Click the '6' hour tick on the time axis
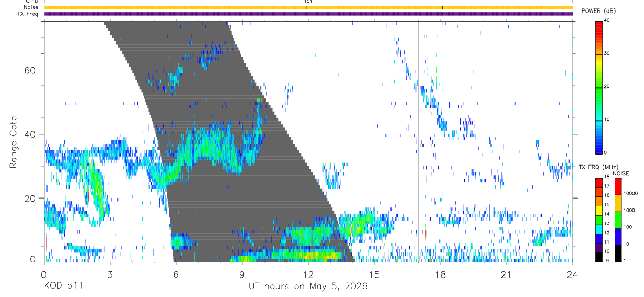The height and width of the screenshot is (297, 644). tap(176, 274)
